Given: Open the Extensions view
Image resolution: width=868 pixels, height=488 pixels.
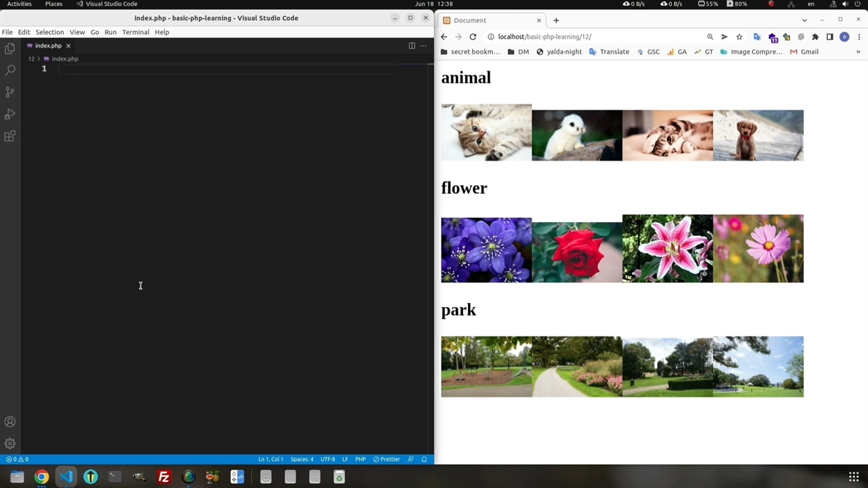Looking at the screenshot, I should 9,136.
